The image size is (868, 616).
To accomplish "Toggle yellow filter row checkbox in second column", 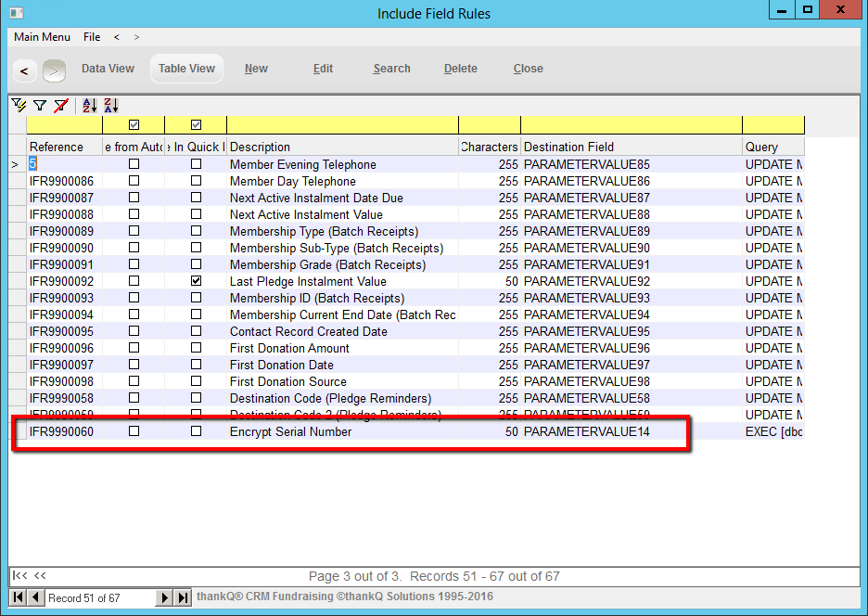I will pos(134,124).
